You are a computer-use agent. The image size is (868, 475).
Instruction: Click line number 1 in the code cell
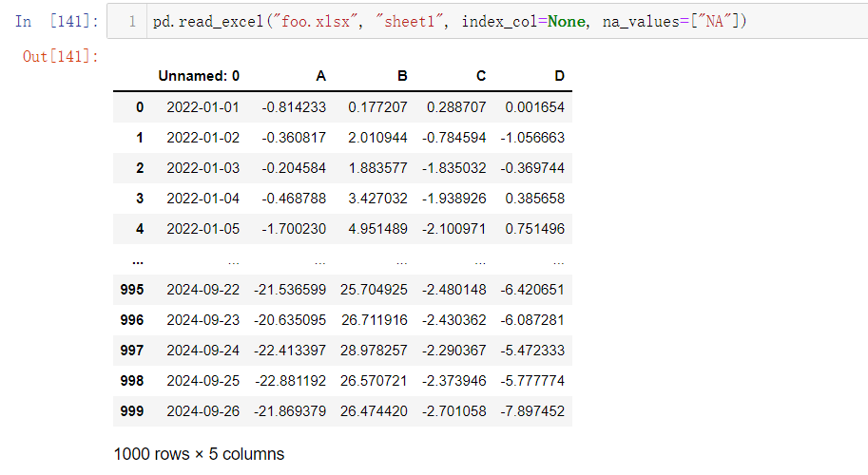(132, 22)
